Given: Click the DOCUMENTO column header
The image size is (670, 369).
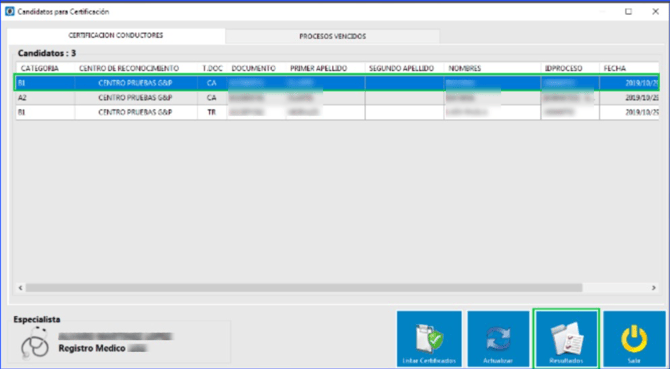Looking at the screenshot, I should click(256, 68).
